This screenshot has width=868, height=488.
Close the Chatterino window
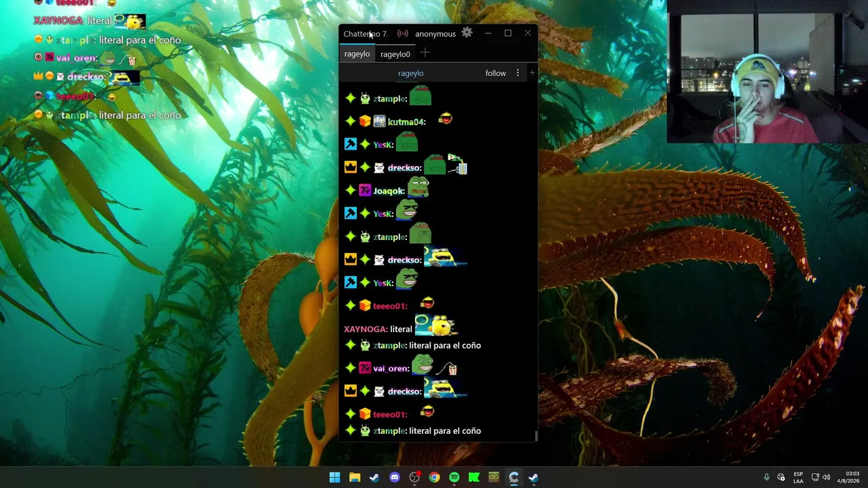[528, 33]
